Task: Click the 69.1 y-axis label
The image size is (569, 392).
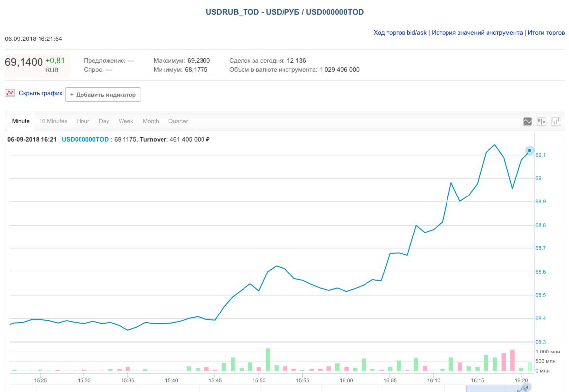Action: pyautogui.click(x=541, y=155)
